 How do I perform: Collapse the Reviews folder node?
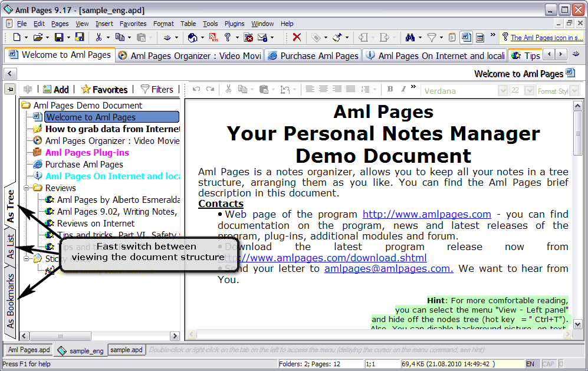[27, 188]
